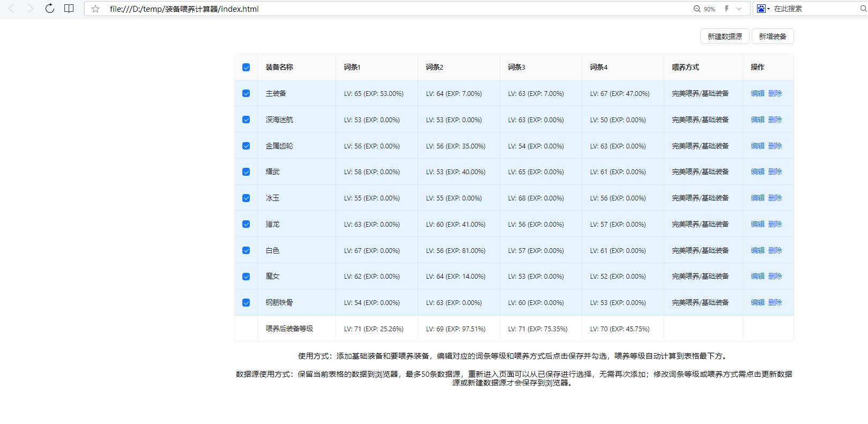The width and height of the screenshot is (868, 424).
Task: Click the browser back arrow
Action: click(11, 9)
